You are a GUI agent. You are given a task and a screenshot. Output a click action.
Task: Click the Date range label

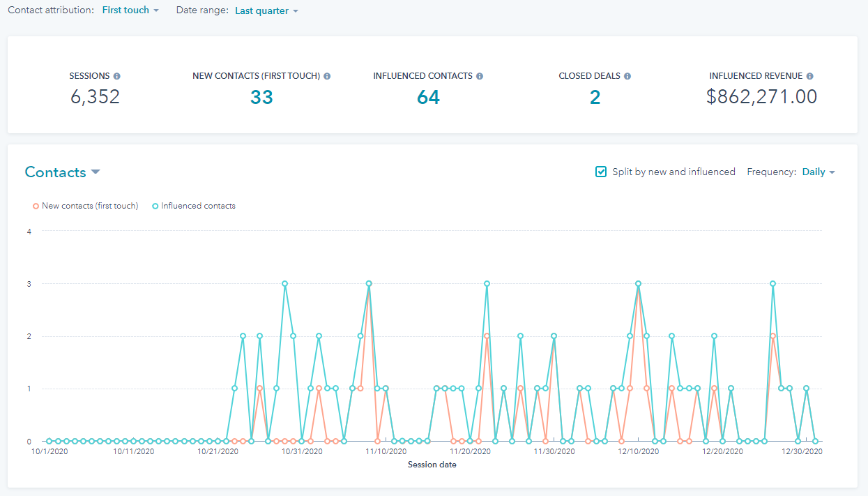[202, 10]
